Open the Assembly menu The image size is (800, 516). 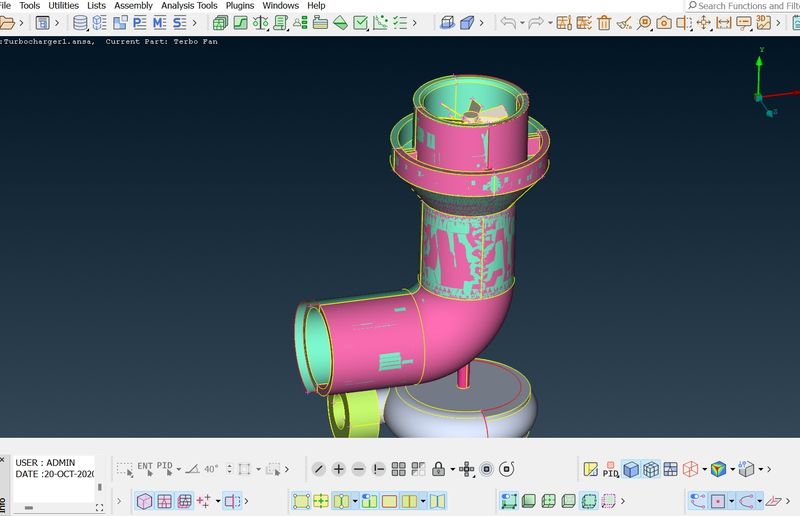point(133,6)
